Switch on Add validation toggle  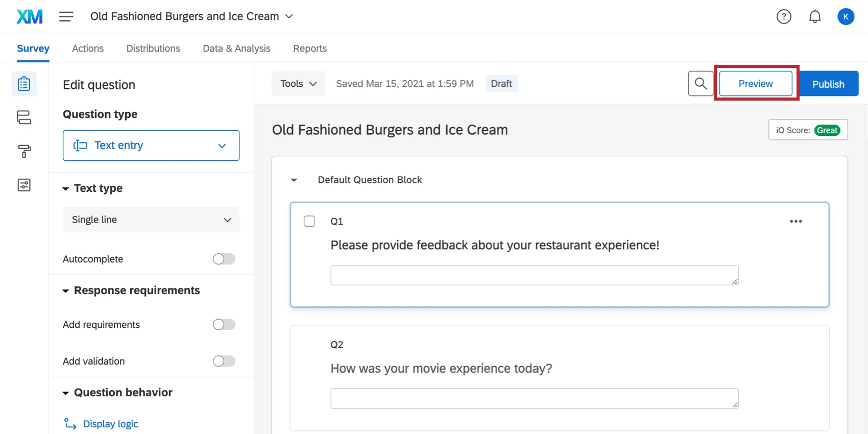pos(224,361)
